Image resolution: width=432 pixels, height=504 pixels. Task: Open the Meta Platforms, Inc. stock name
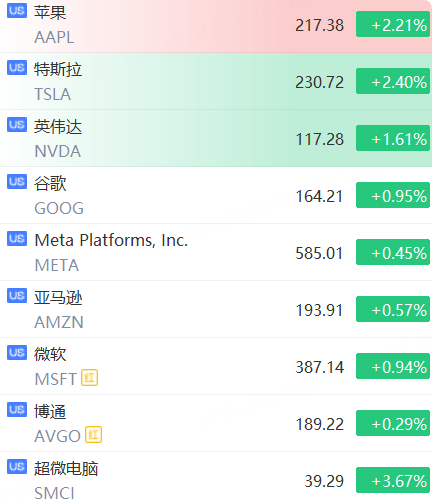pos(111,240)
